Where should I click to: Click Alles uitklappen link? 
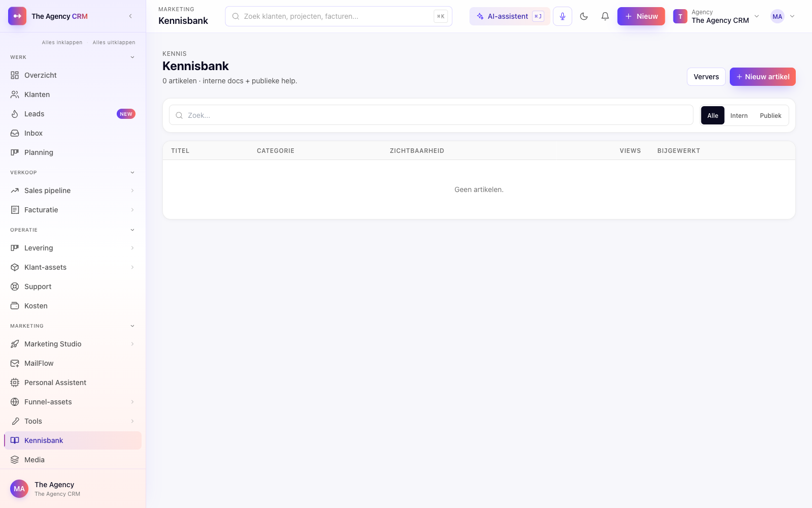[114, 43]
